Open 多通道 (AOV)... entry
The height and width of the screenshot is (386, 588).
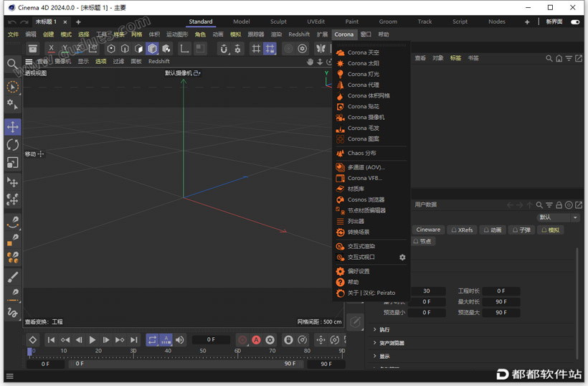pyautogui.click(x=366, y=167)
